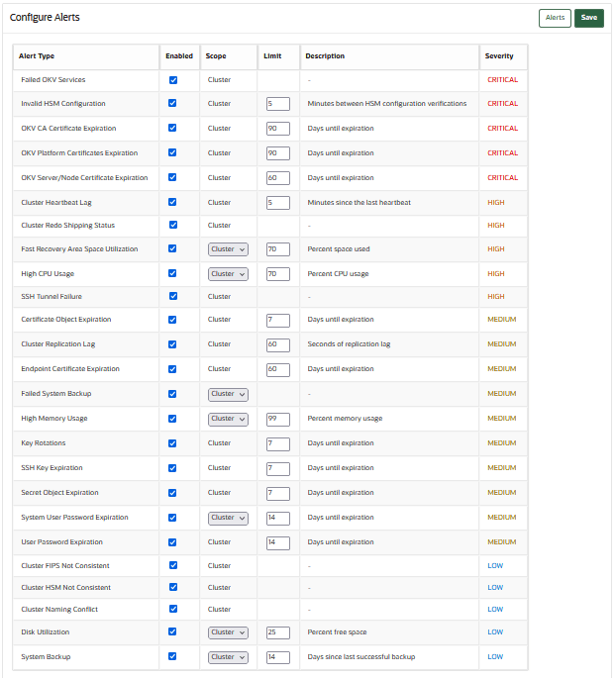This screenshot has width=616, height=678.
Task: Disable the Failed OKV Services alert
Action: 173,80
